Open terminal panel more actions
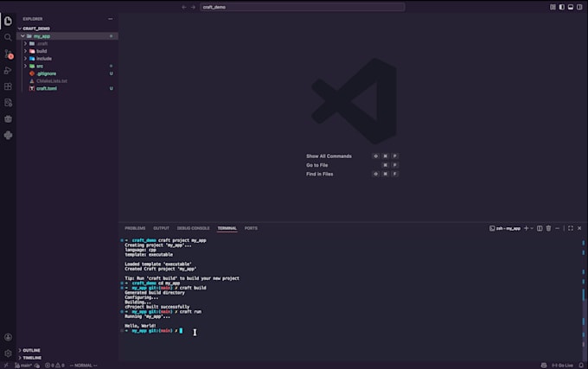 pyautogui.click(x=557, y=228)
